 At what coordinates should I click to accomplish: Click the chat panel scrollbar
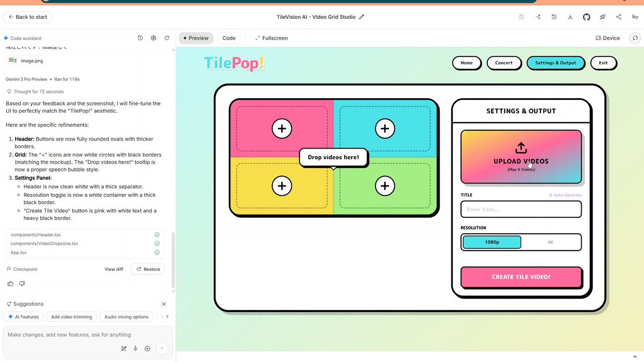pyautogui.click(x=173, y=260)
